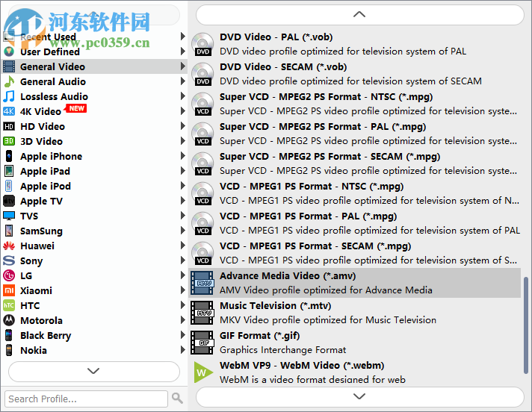The width and height of the screenshot is (532, 412).
Task: Click the Apple iPod device icon
Action: (9, 186)
